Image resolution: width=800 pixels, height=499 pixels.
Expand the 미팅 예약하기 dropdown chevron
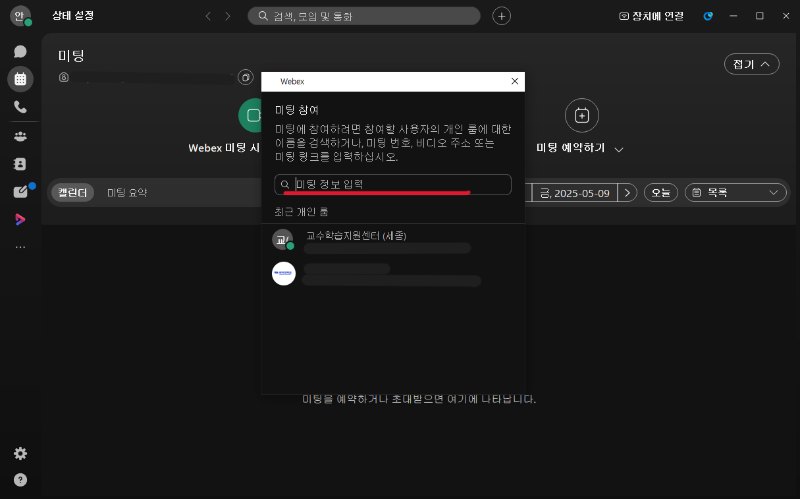(x=619, y=149)
